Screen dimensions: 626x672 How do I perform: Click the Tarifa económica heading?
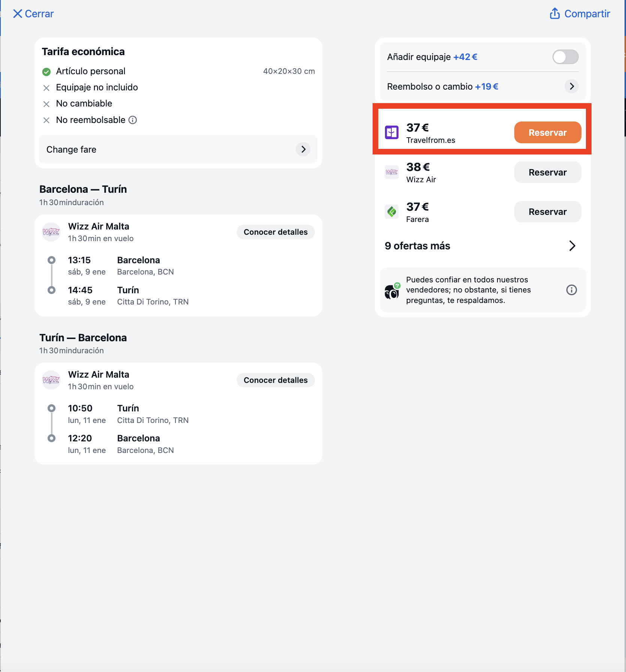83,52
